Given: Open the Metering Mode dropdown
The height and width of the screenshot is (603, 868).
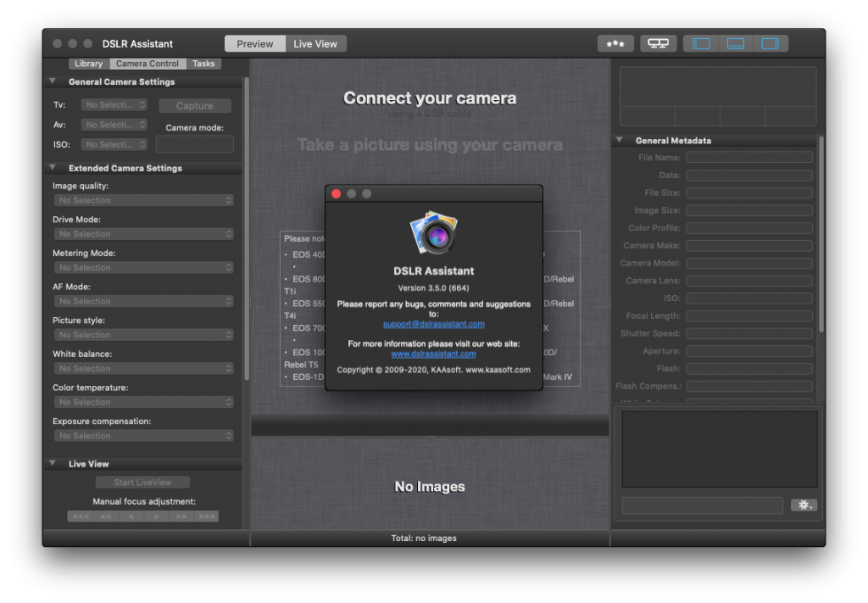Looking at the screenshot, I should 144,267.
